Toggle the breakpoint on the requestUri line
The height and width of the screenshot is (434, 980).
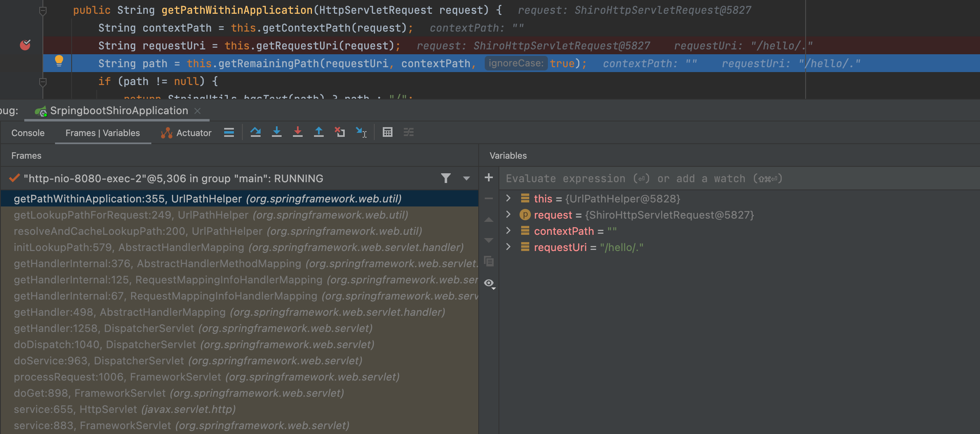pos(25,45)
